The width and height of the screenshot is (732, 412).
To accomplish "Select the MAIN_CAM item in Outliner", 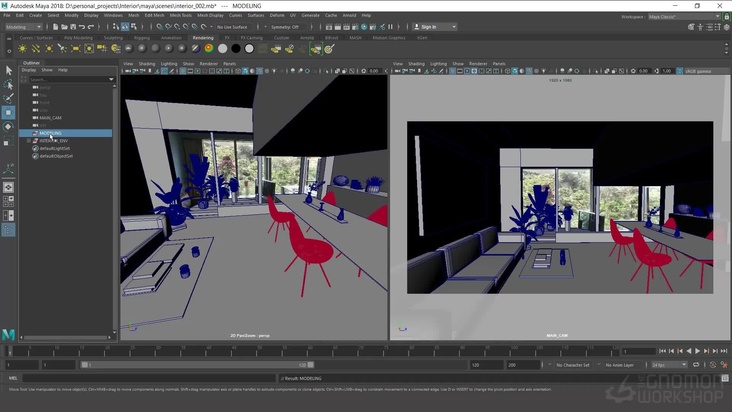I will point(50,117).
